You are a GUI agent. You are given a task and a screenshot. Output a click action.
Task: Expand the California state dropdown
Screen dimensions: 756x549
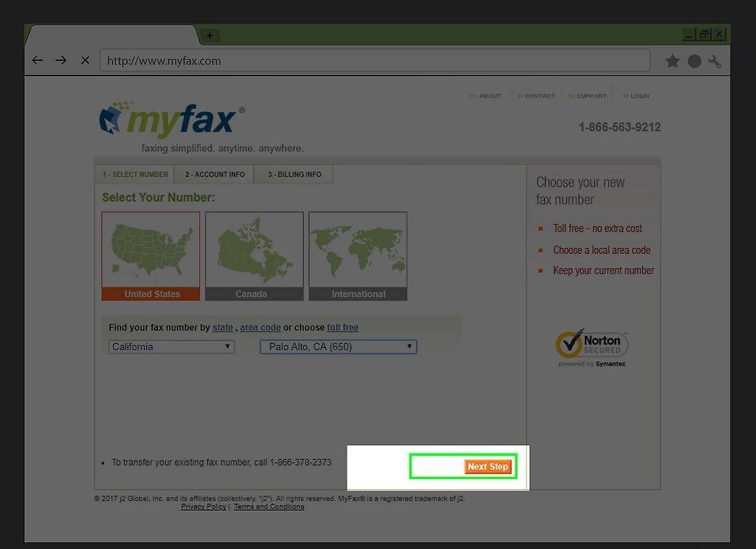[172, 347]
